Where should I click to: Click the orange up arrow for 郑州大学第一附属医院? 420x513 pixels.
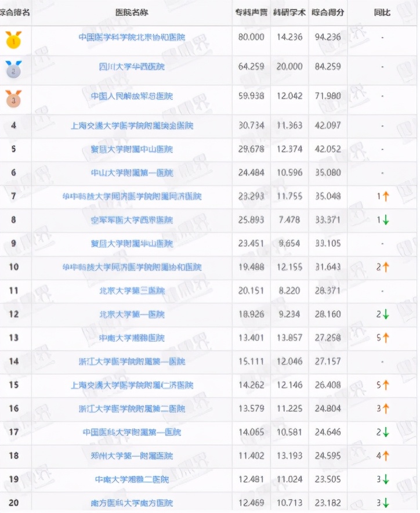click(x=386, y=456)
